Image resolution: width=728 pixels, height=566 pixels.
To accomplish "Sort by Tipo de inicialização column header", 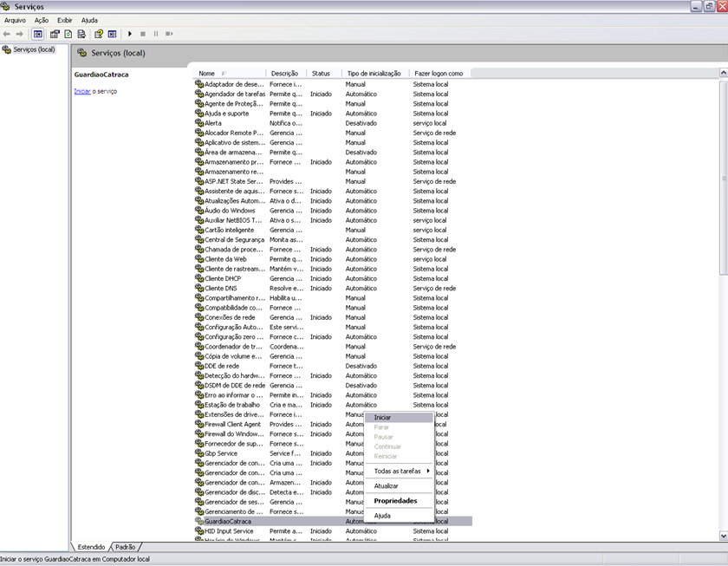I will [x=375, y=74].
